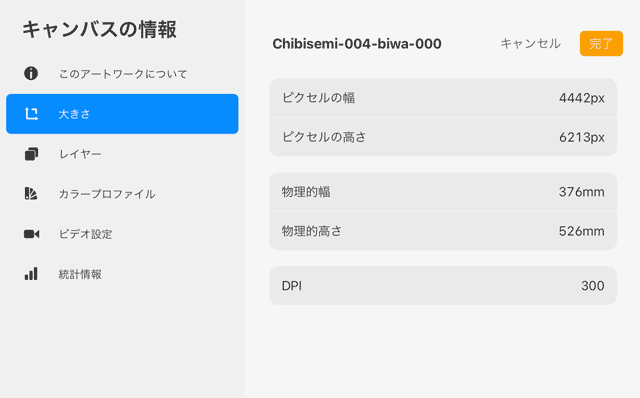This screenshot has width=640, height=398.
Task: Select the 物理的高さ value 526mm
Action: coord(581,231)
